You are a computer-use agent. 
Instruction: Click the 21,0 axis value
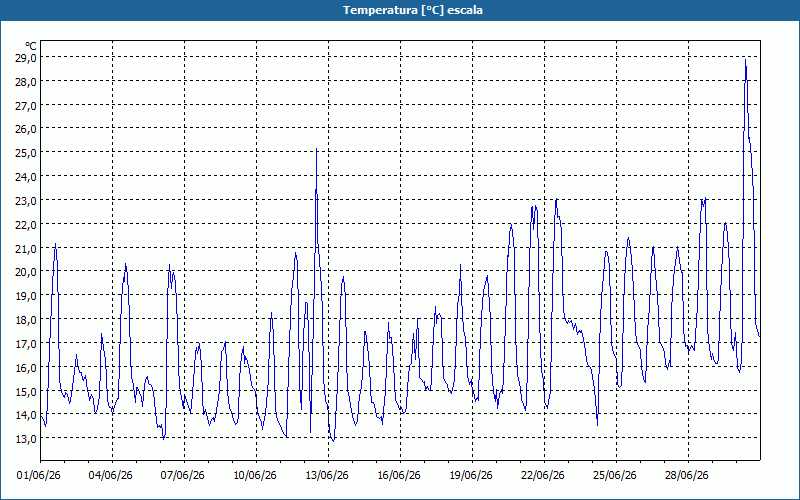point(26,248)
